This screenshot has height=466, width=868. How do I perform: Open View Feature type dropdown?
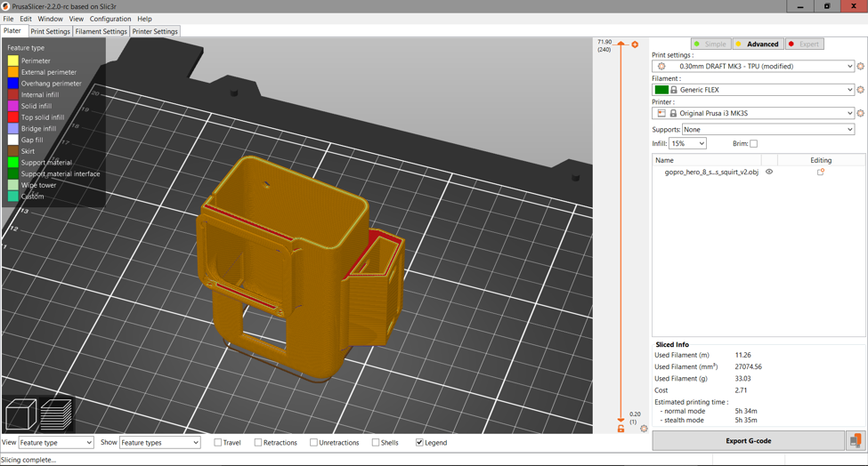click(x=56, y=442)
